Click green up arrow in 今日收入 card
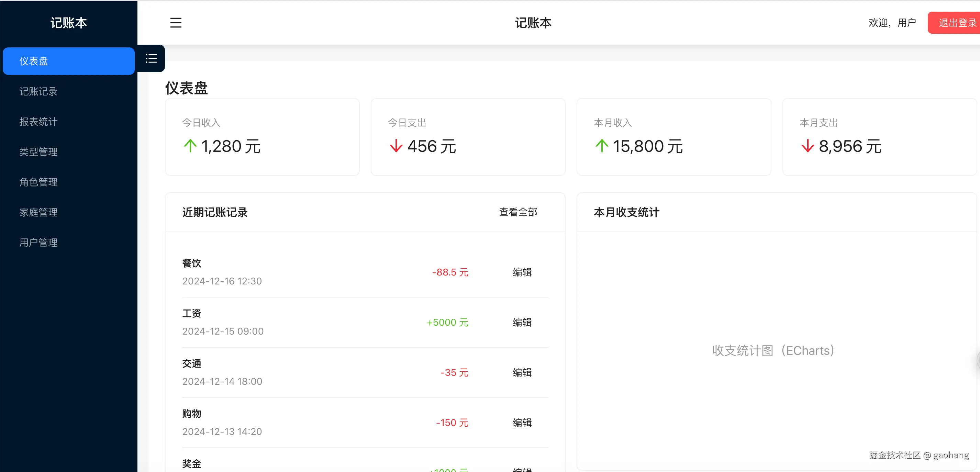980x472 pixels. [190, 146]
